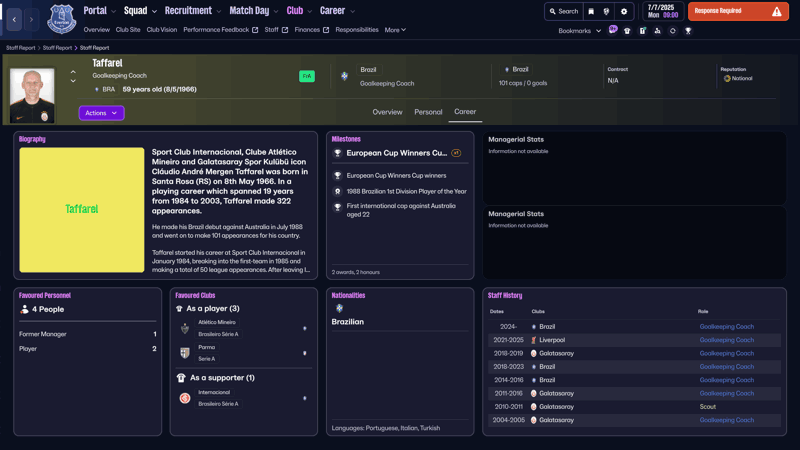The image size is (800, 450).
Task: Switch to the Overview profile tab
Action: pos(387,112)
